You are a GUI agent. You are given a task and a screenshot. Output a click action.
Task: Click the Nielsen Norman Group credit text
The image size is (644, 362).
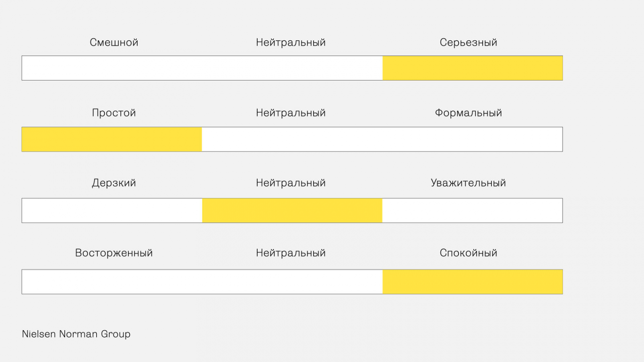tap(76, 334)
